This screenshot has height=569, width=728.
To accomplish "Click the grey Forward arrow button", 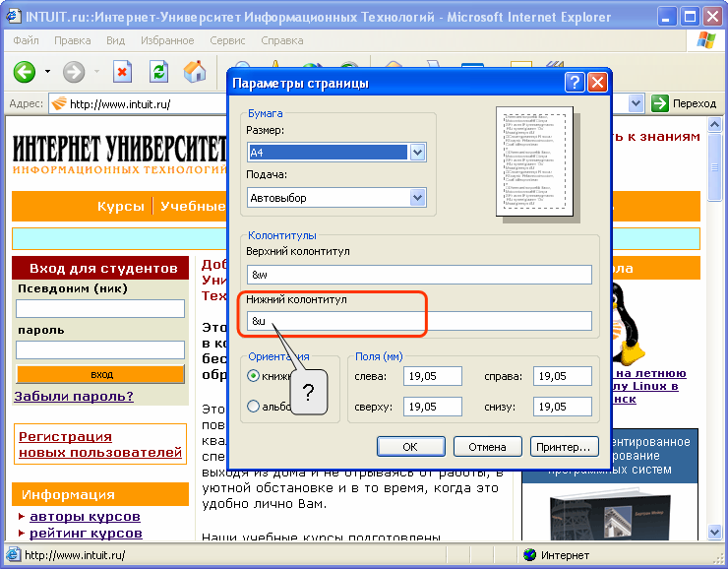I will (x=74, y=72).
